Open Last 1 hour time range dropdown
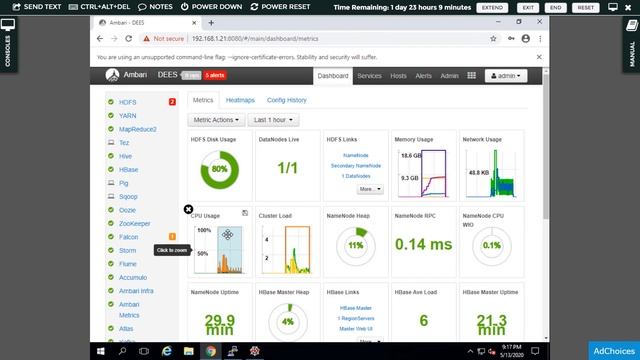640x360 pixels. [x=273, y=120]
